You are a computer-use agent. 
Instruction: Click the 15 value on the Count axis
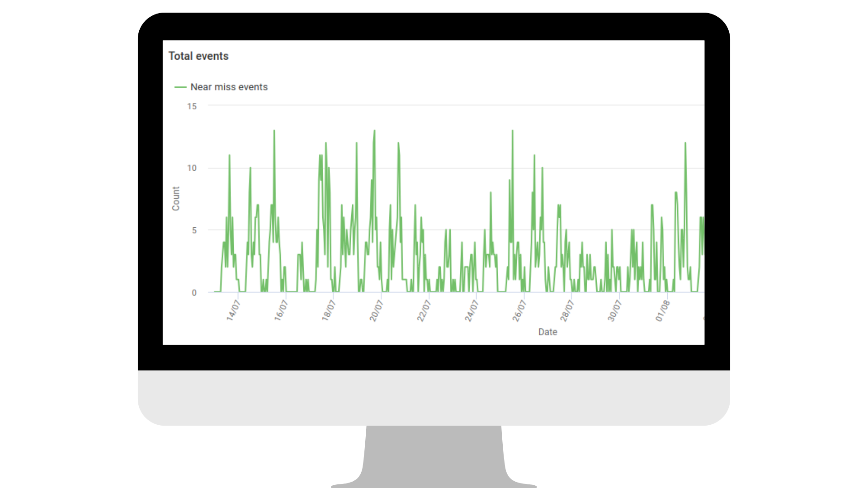tap(192, 106)
